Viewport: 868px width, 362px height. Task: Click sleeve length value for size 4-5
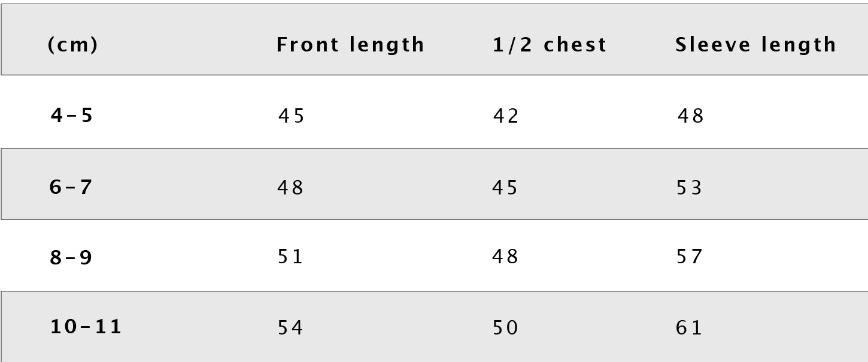(x=691, y=115)
